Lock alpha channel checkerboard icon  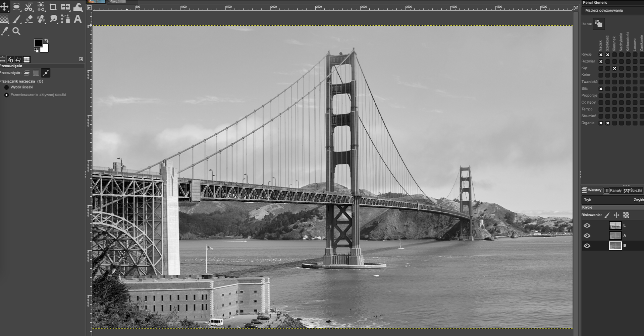(x=626, y=215)
